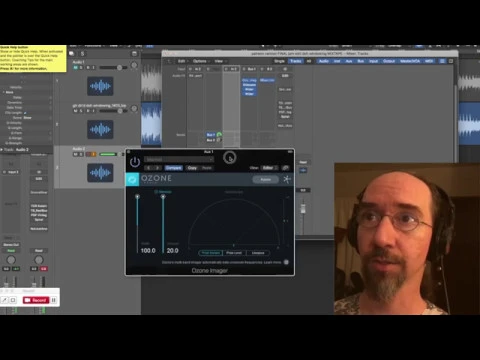
Task: Enable record on Audio 2 track
Action: [88, 154]
